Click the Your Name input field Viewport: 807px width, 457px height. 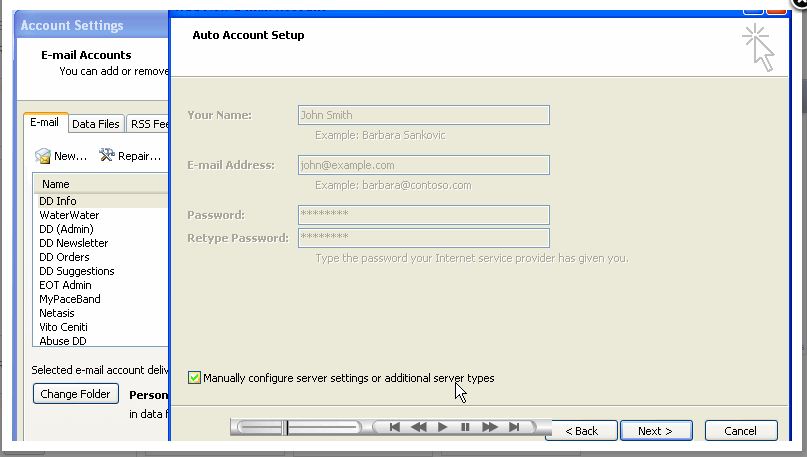click(424, 115)
